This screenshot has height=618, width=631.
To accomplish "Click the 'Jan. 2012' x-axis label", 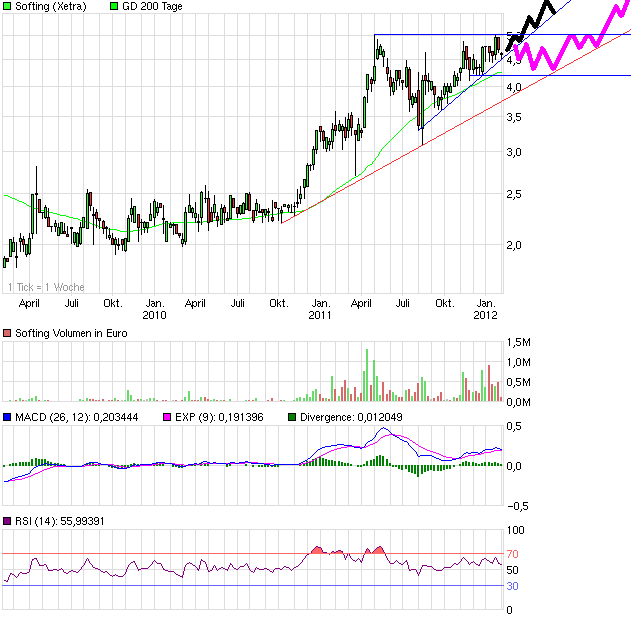I will click(x=486, y=309).
